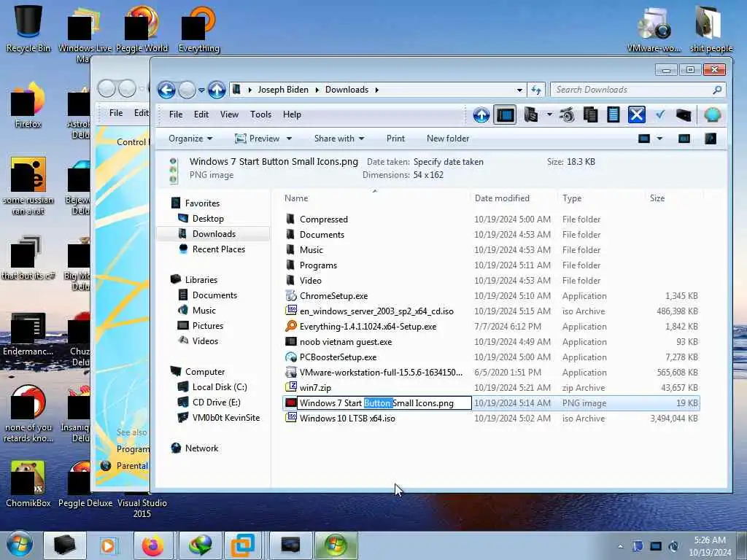Click the Up arrow beside the address bar
The width and height of the screenshot is (747, 560).
point(217,90)
